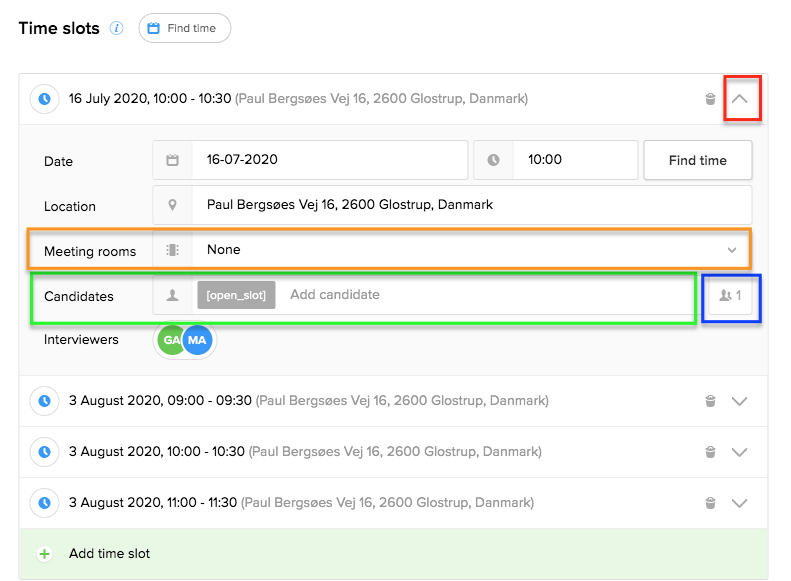
Task: Delete the 16 July 2020 time slot
Action: (710, 99)
